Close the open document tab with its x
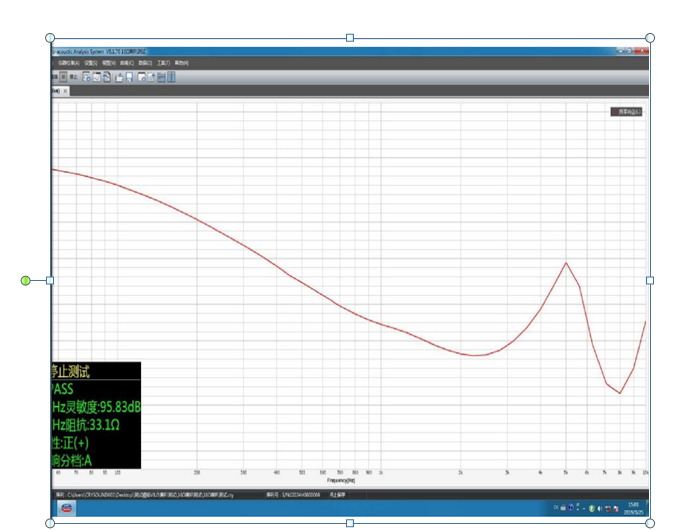 coord(65,91)
